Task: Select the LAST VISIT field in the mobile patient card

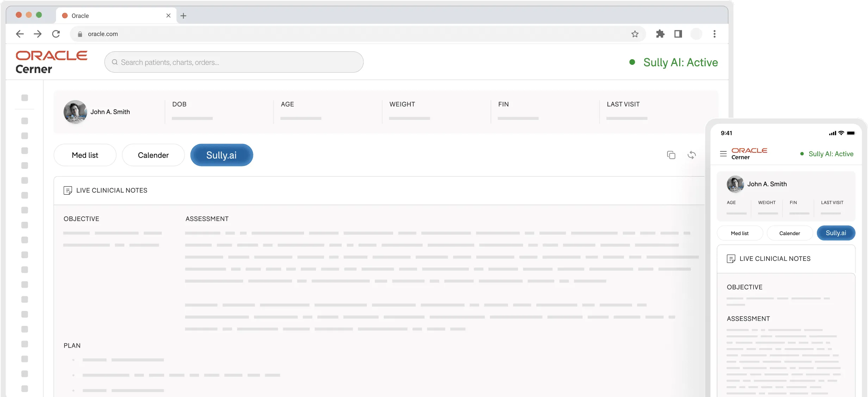Action: (832, 208)
